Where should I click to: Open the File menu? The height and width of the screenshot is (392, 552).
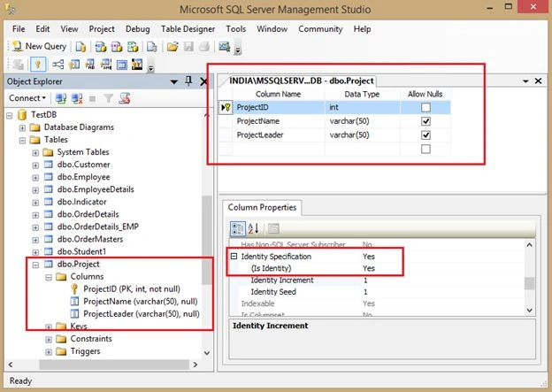[19, 29]
